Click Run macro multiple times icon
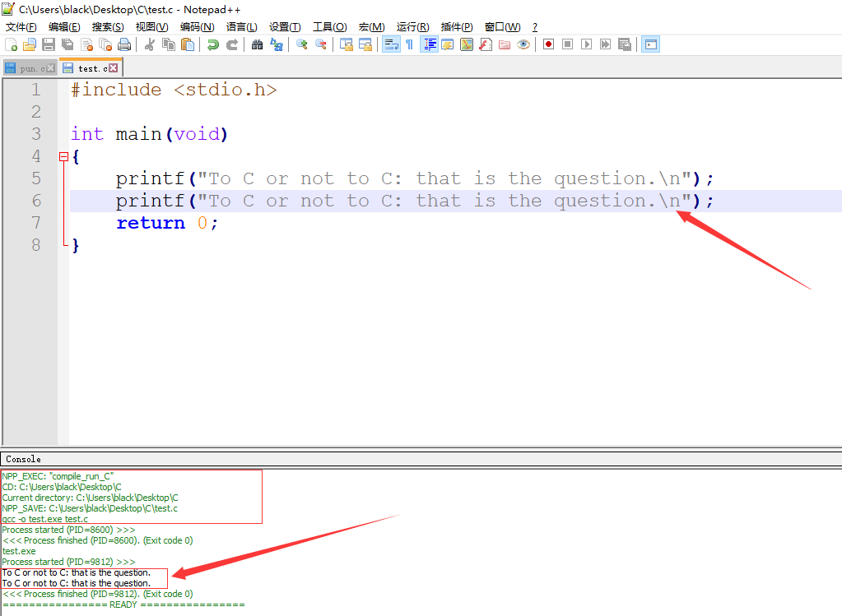This screenshot has height=616, width=842. 605,44
